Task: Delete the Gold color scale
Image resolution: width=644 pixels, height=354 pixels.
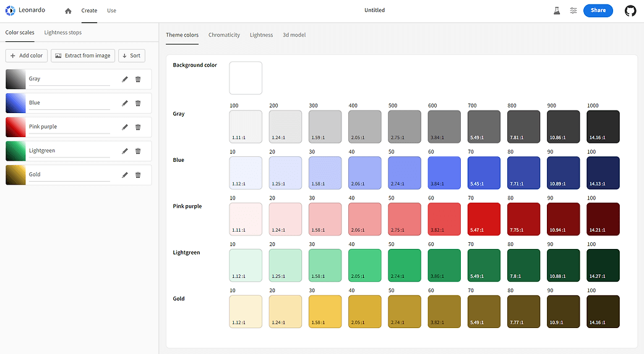Action: click(x=138, y=175)
